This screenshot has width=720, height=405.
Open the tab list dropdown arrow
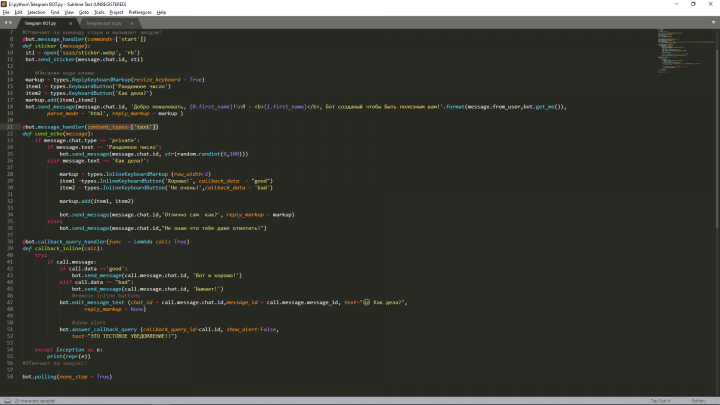[713, 22]
